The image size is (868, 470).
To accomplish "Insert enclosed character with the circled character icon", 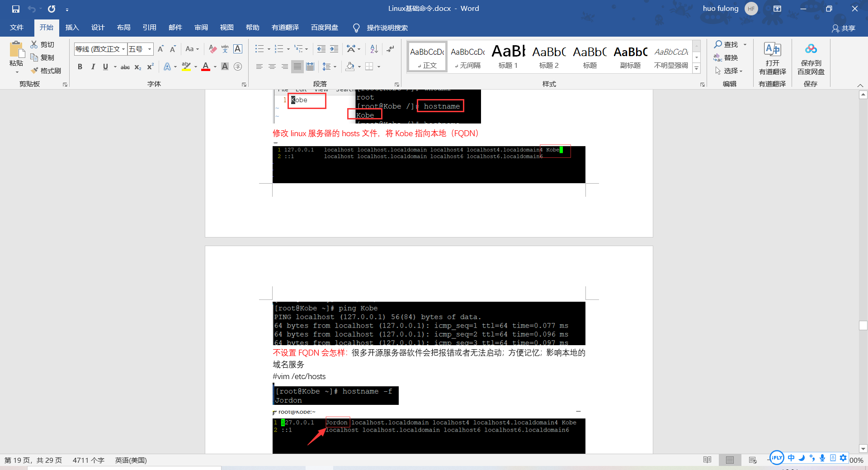I will pyautogui.click(x=238, y=67).
